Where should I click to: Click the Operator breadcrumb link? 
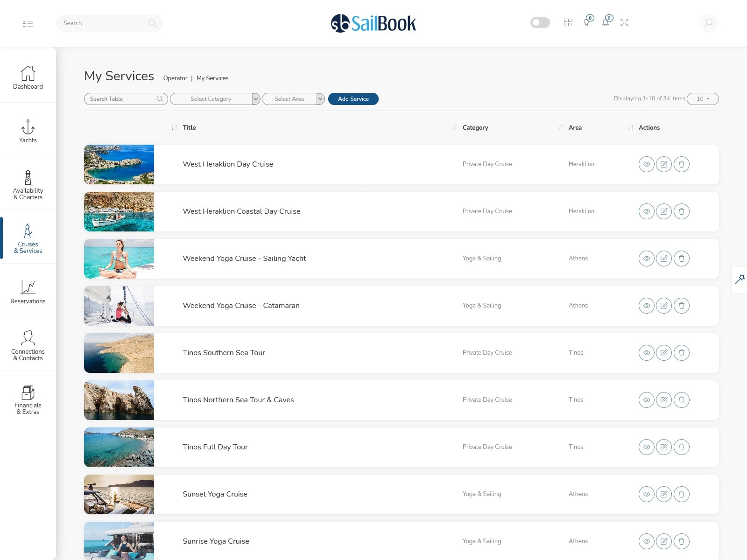[x=175, y=78]
